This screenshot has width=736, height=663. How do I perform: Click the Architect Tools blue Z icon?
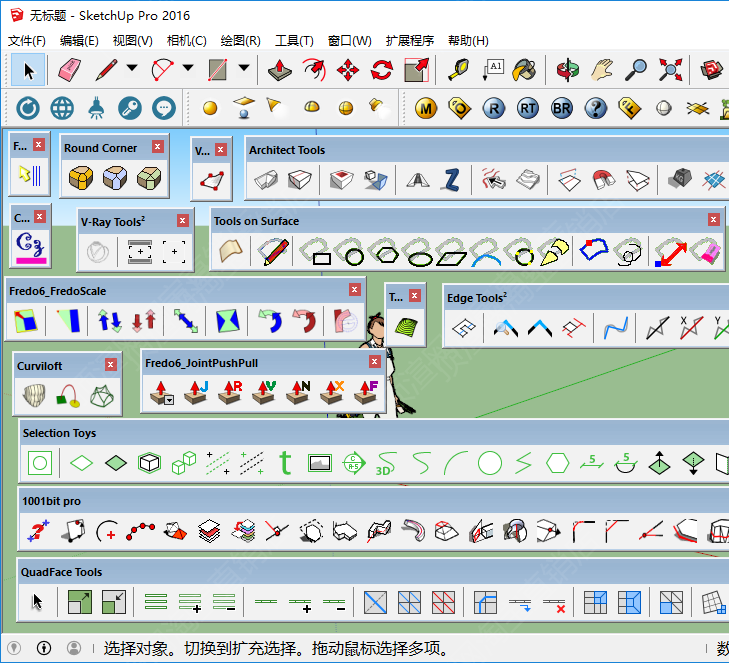451,179
